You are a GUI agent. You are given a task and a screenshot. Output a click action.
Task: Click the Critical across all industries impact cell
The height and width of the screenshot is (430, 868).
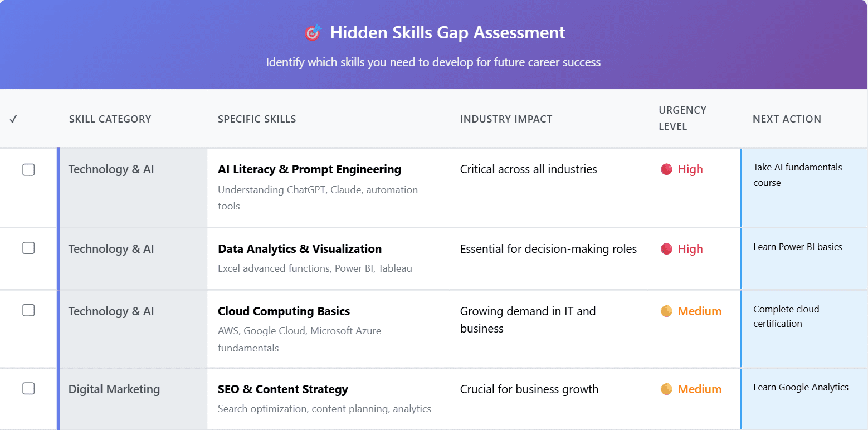[x=528, y=169]
